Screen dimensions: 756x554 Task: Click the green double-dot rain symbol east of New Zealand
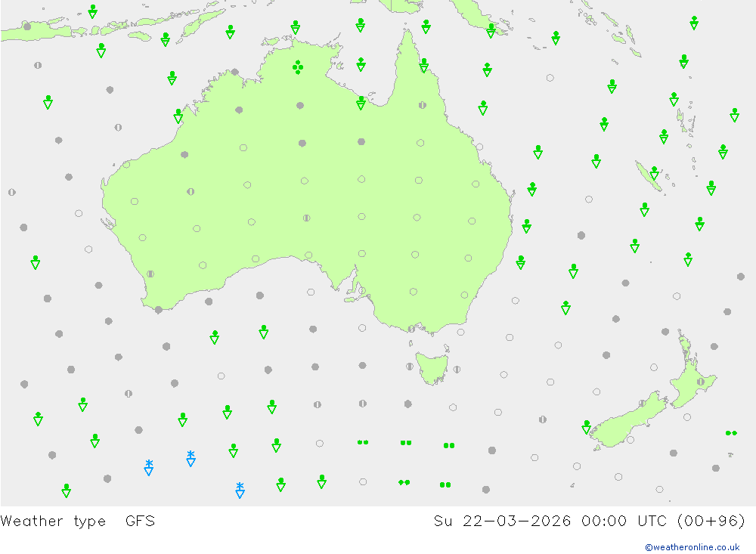click(731, 433)
